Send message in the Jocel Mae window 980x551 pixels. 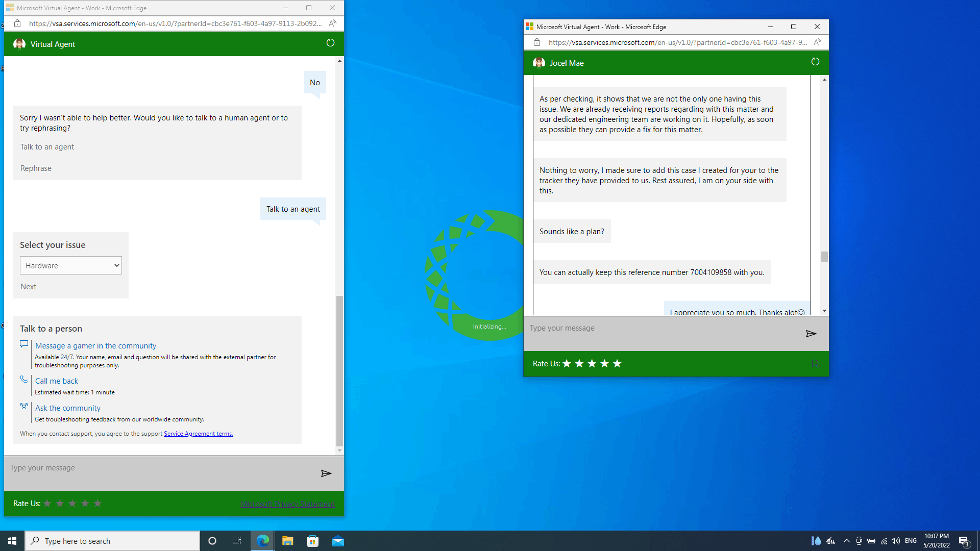[x=811, y=334]
